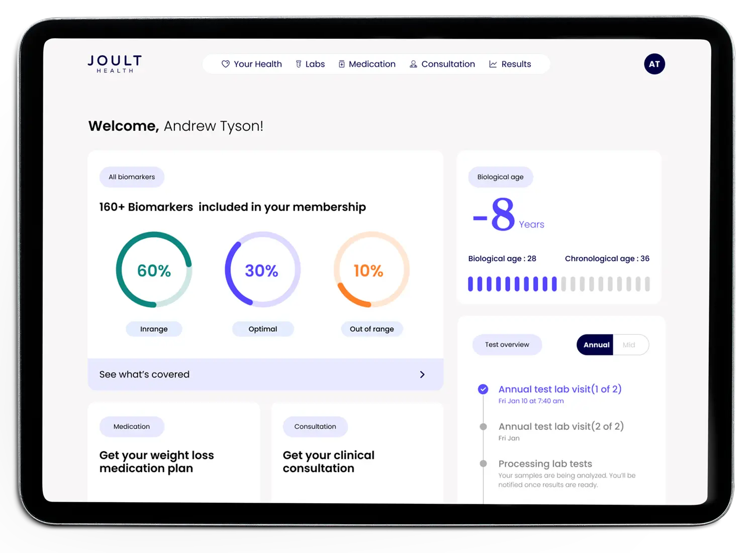Click the gray marker for lab visit(2 of 2)

point(483,427)
